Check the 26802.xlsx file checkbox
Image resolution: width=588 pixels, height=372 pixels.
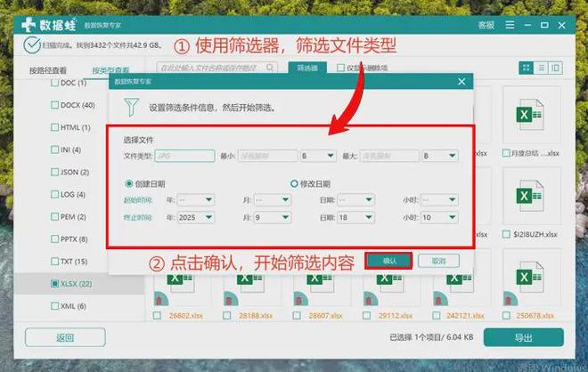(157, 316)
